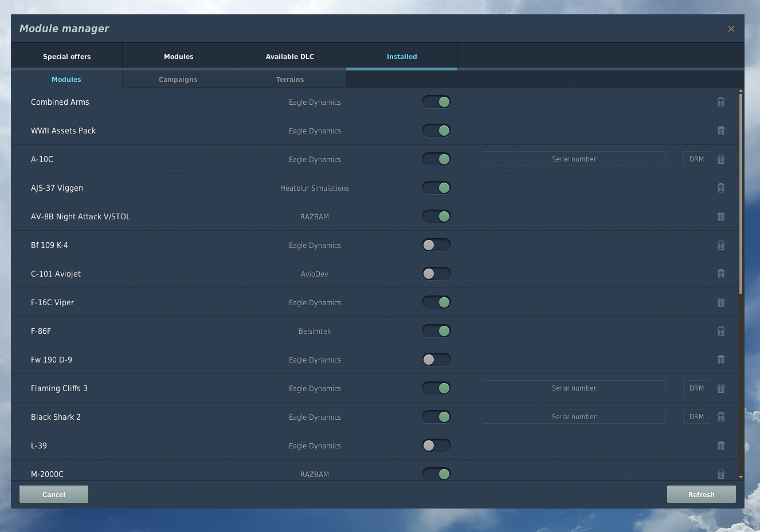The height and width of the screenshot is (532, 760).
Task: Turn on the C-101 Aviojet toggle
Action: coord(436,274)
